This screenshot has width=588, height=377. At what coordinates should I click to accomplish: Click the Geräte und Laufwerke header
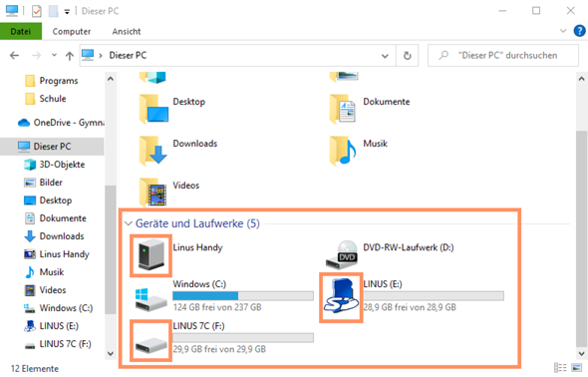coord(197,223)
